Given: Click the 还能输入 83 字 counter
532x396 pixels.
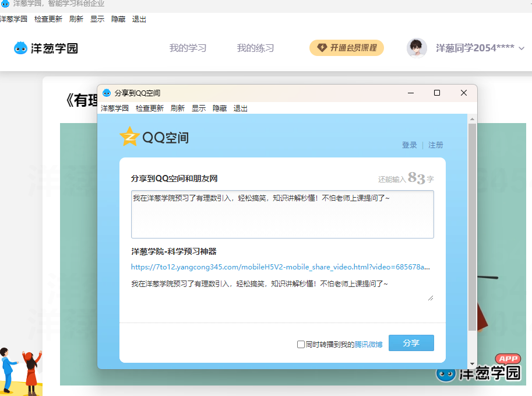Looking at the screenshot, I should coord(406,178).
